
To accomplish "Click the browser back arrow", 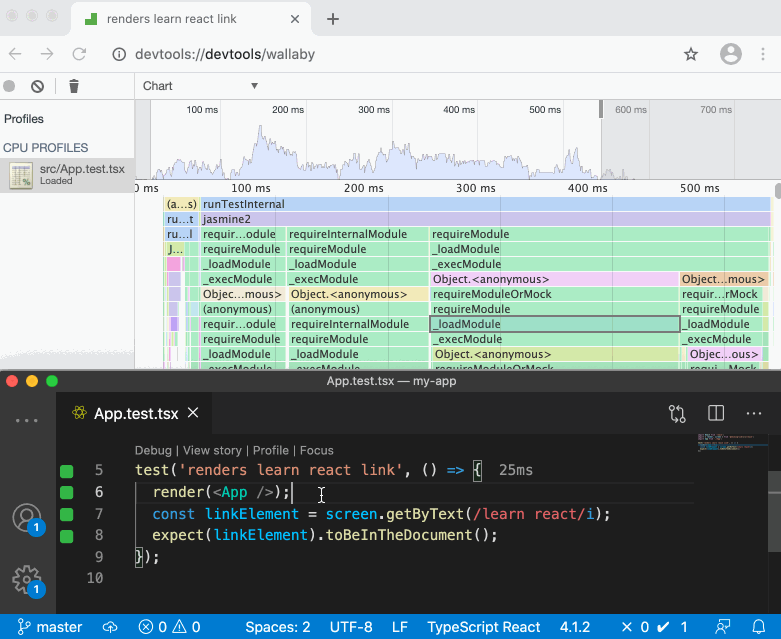I will point(15,54).
